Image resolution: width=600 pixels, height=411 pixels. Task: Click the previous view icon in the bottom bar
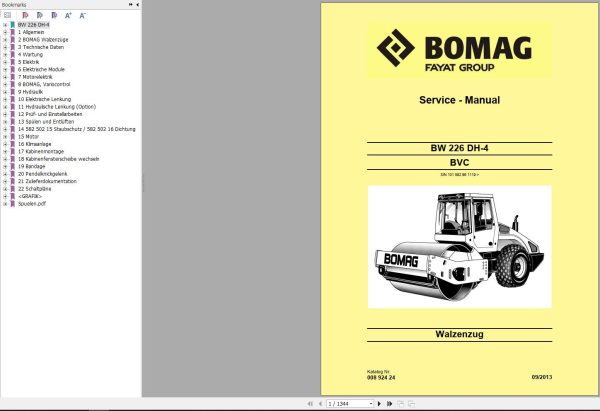[x=401, y=404]
